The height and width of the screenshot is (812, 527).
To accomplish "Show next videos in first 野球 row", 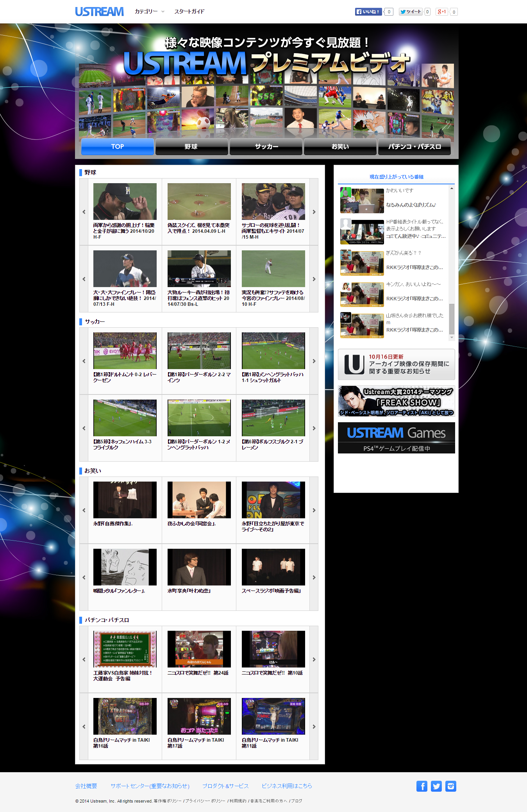I will 314,212.
